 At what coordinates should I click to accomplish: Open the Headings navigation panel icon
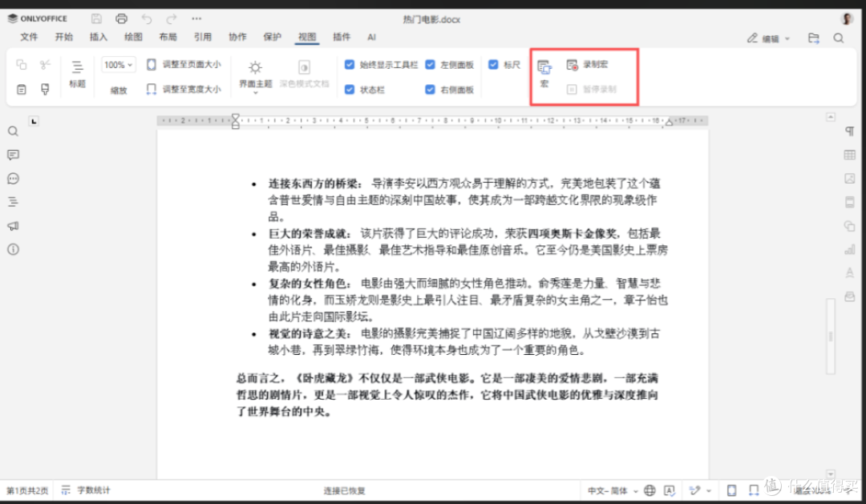click(x=14, y=202)
